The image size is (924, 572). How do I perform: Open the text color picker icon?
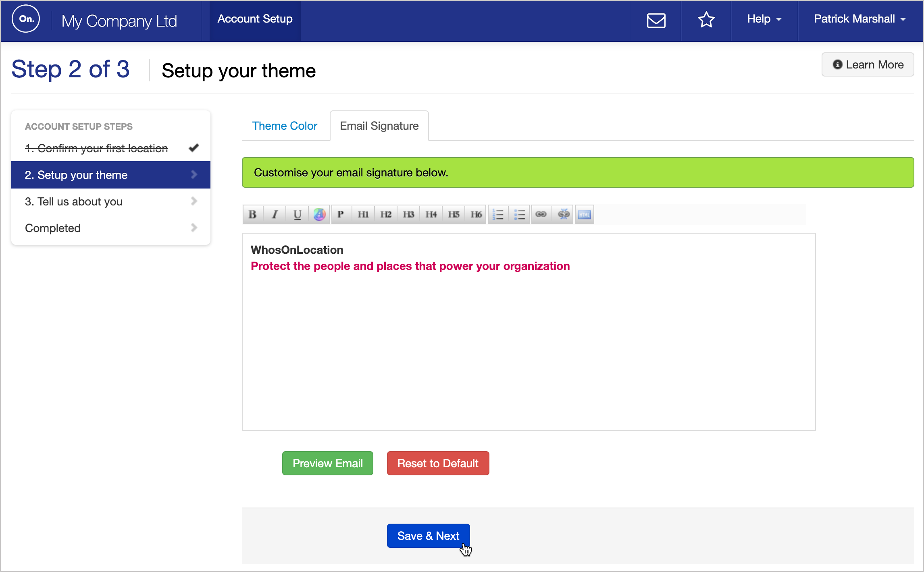(319, 214)
